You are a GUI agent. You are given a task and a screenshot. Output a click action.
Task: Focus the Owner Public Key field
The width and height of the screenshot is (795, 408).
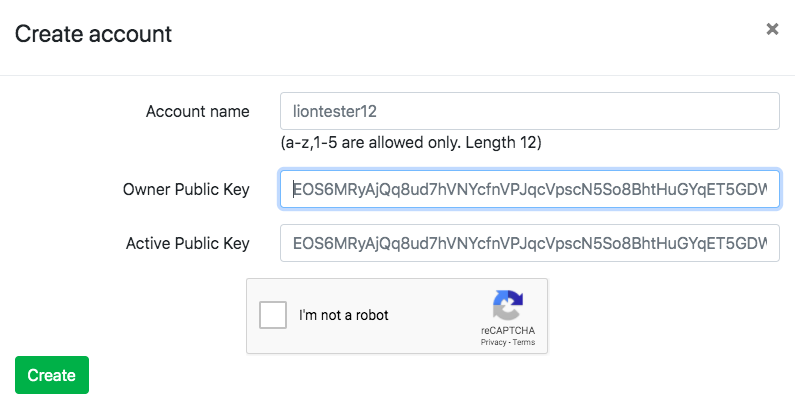[529, 189]
